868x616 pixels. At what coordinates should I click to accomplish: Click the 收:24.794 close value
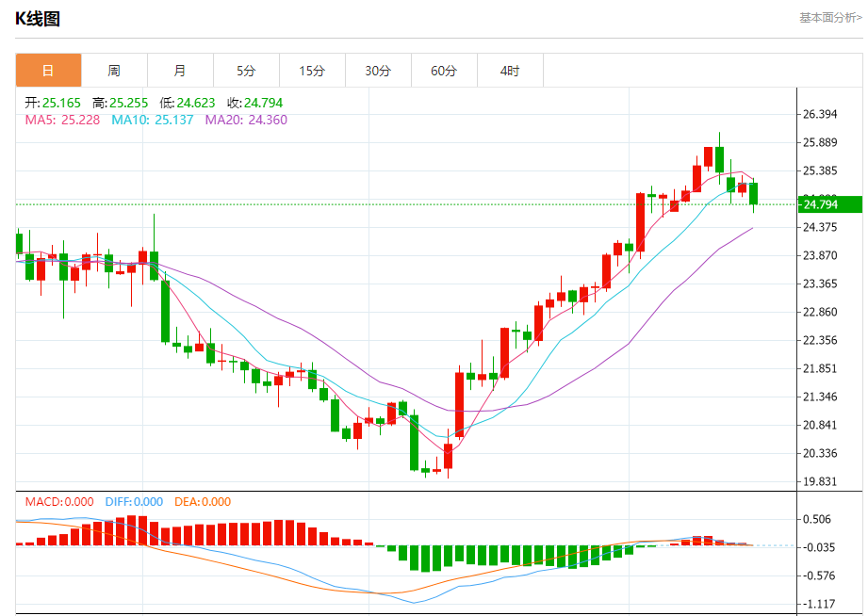pos(254,103)
